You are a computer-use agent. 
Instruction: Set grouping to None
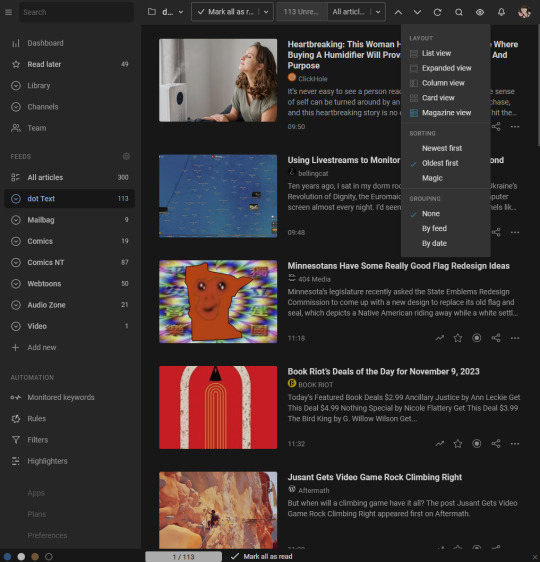tap(445, 214)
